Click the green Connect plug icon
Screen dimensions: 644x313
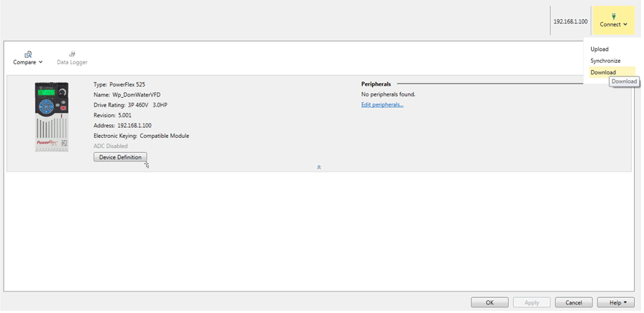tap(614, 16)
